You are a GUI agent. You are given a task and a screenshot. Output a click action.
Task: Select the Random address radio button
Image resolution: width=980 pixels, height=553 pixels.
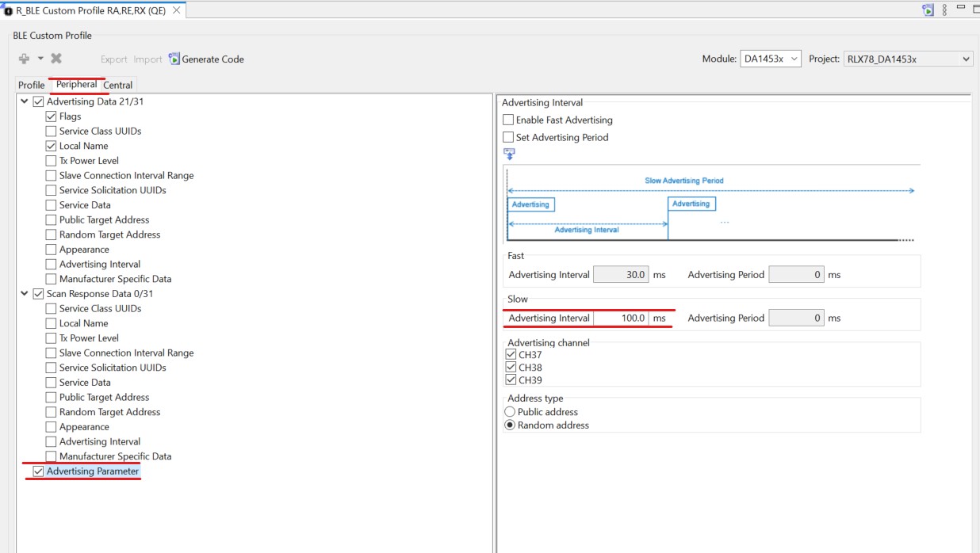510,425
